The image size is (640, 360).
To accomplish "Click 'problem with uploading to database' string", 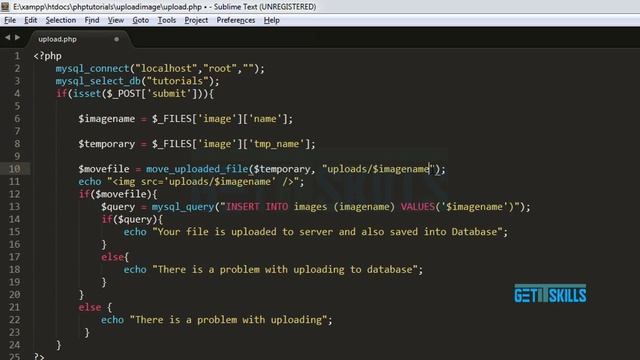I will click(x=316, y=269).
